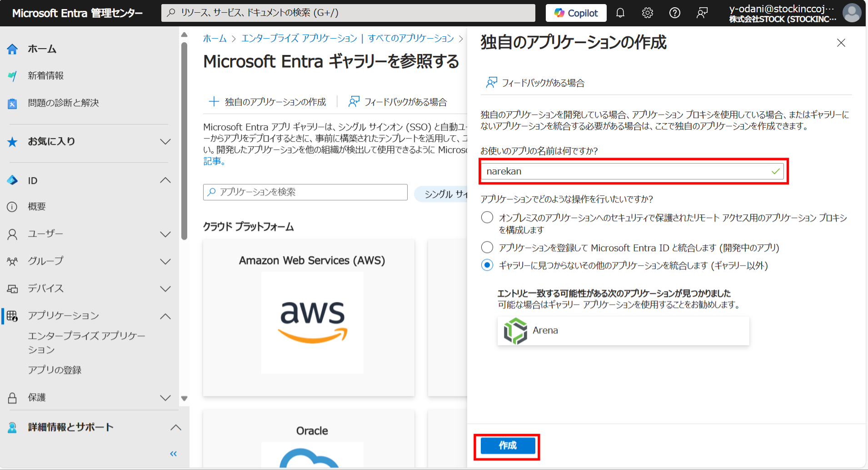Click gallery page フィードバックがある場合 button
Viewport: 868px width, 470px height.
[398, 102]
